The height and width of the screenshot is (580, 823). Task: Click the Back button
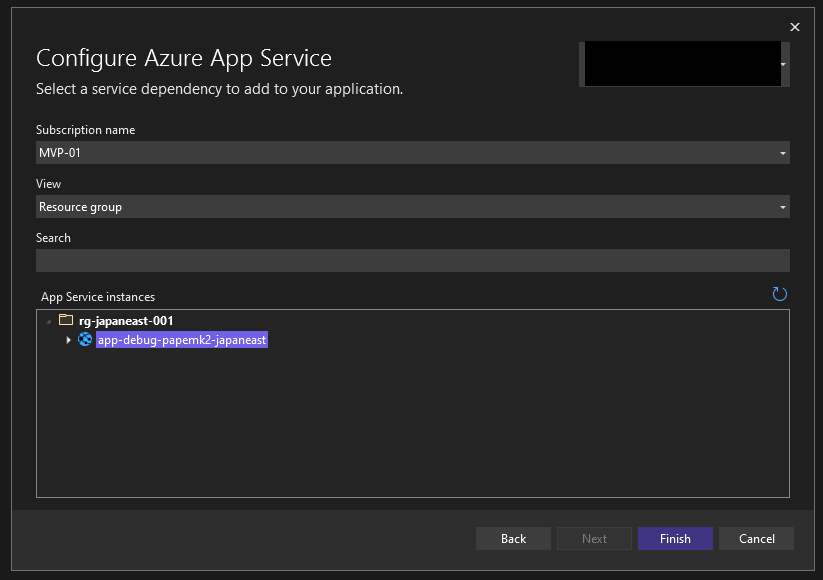(513, 539)
